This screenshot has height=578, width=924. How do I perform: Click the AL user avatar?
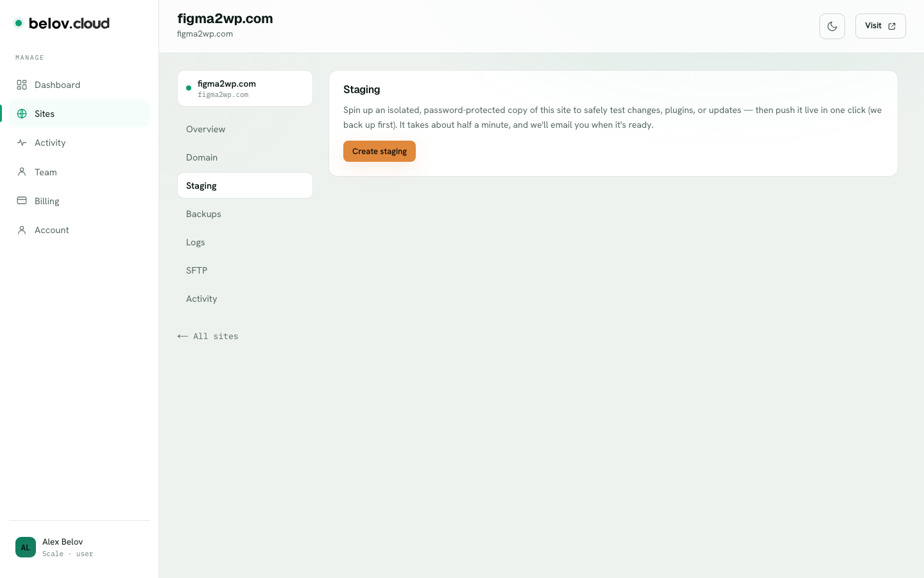pyautogui.click(x=26, y=547)
